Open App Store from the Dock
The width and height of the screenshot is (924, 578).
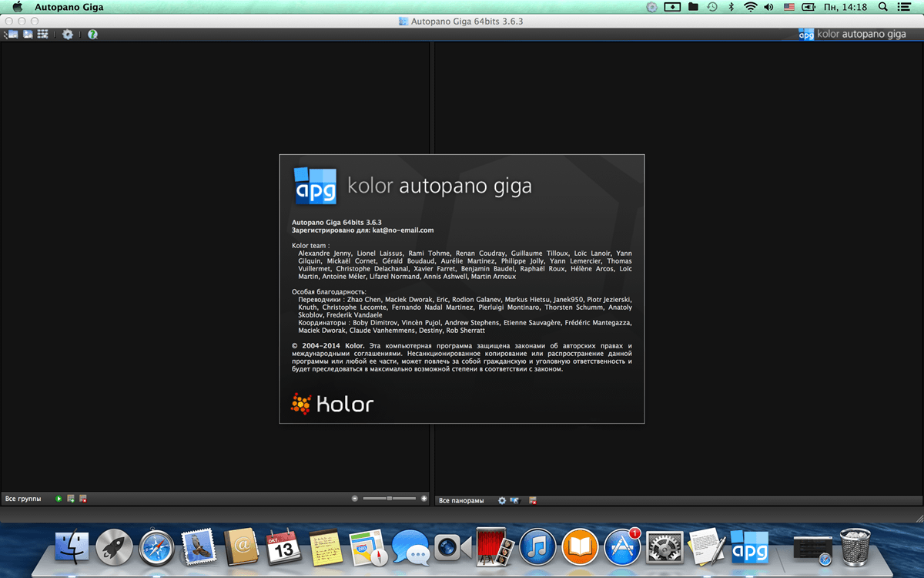coord(622,548)
